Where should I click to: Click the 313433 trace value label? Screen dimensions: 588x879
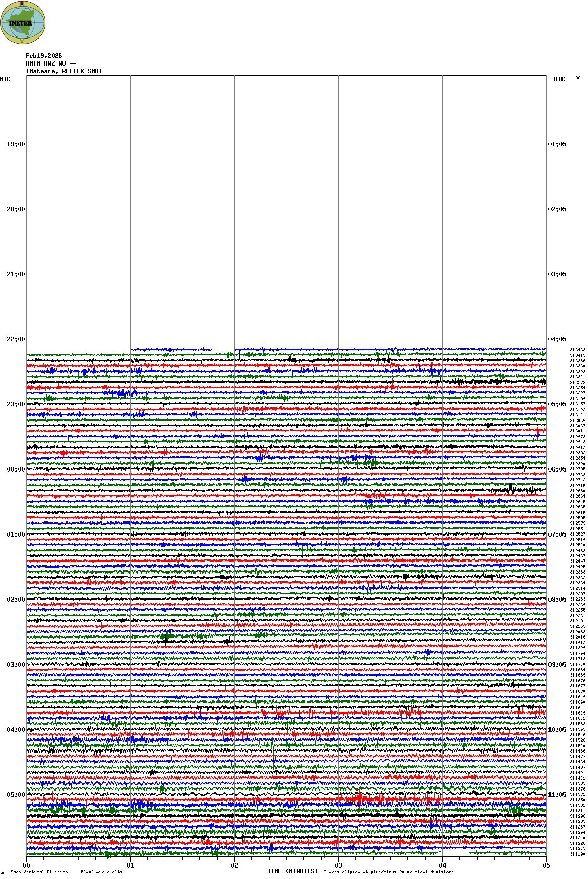click(x=578, y=350)
